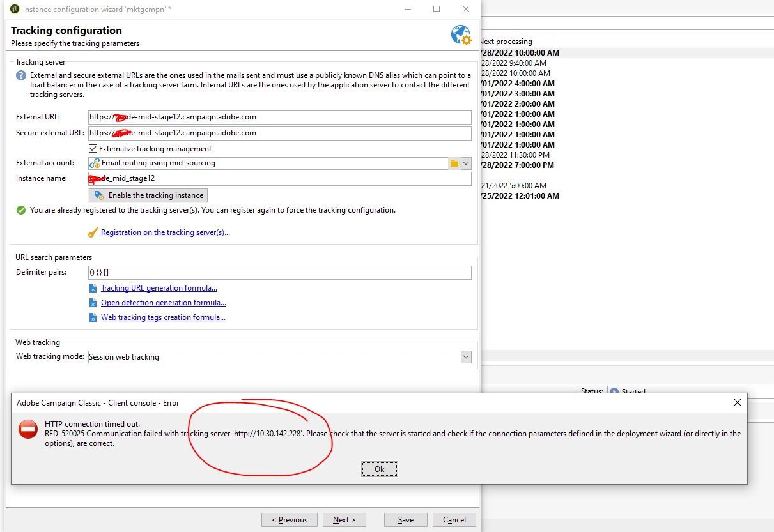Select row '01/2022 3:00:00 AM' in background list
Viewport: 774px width, 532px height.
click(x=627, y=94)
